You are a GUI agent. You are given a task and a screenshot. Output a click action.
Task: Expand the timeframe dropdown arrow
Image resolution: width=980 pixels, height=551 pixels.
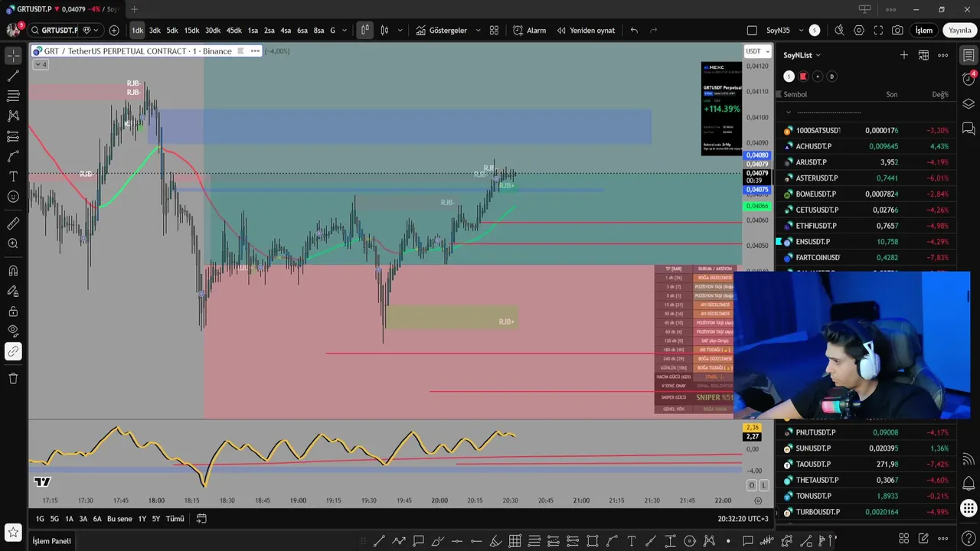[x=345, y=31]
